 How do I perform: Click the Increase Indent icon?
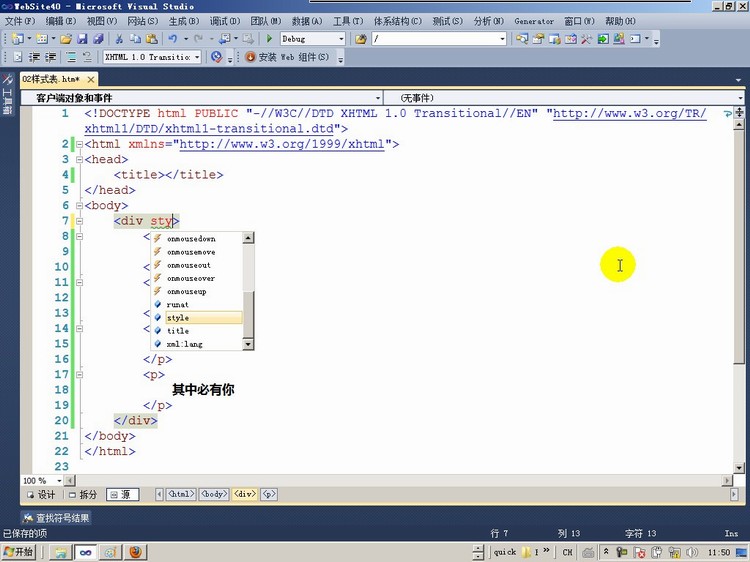click(50, 57)
